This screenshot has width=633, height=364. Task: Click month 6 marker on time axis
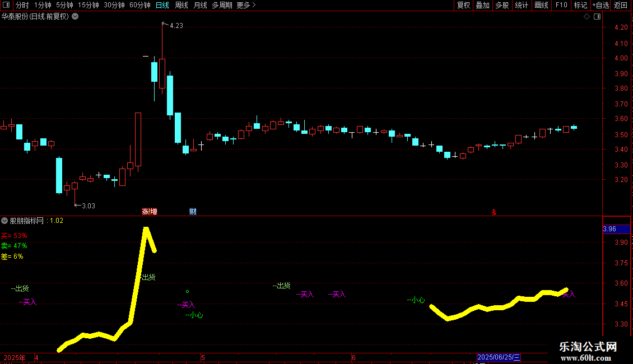coord(353,357)
